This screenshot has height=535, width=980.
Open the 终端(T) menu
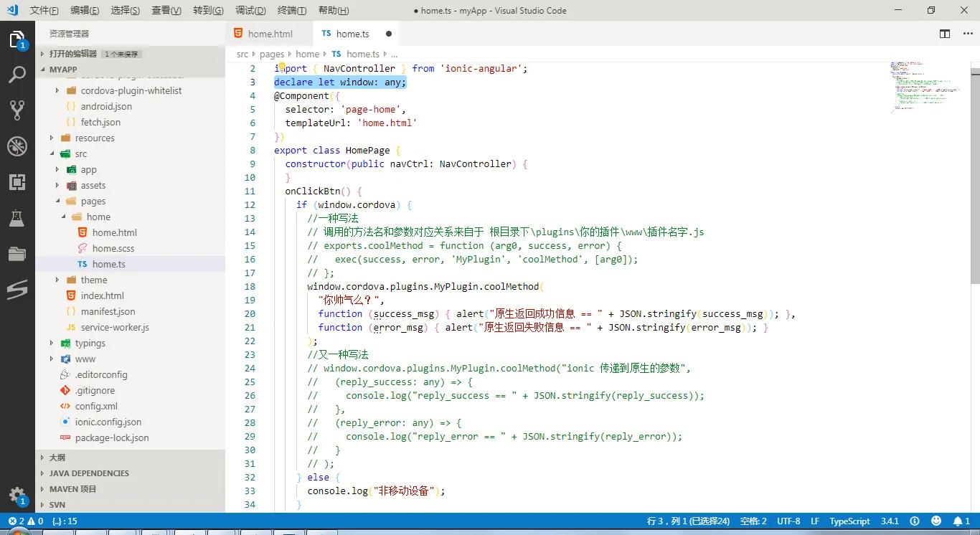click(x=291, y=11)
